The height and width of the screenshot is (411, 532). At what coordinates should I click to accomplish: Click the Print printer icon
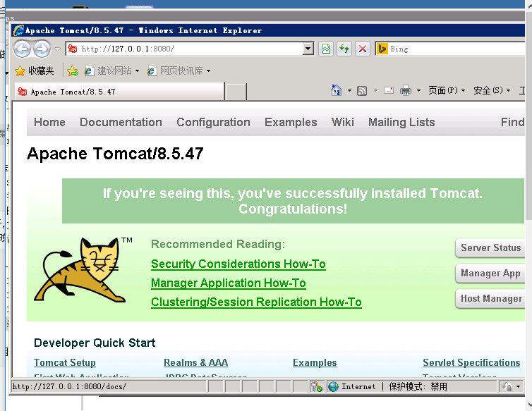click(406, 90)
